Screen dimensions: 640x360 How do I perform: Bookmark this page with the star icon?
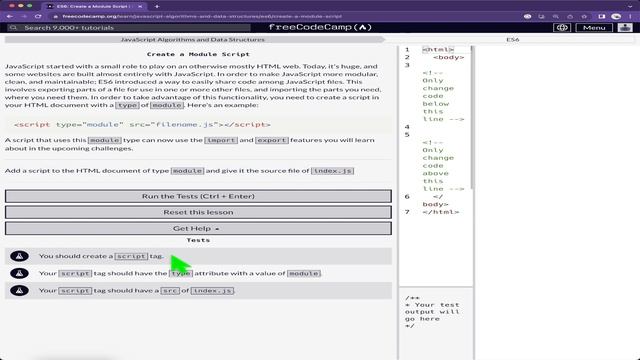click(584, 16)
